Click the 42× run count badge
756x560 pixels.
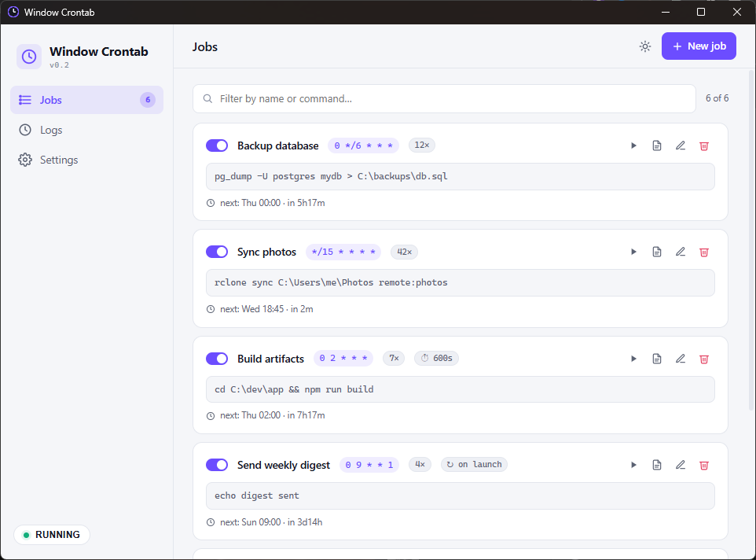point(404,252)
